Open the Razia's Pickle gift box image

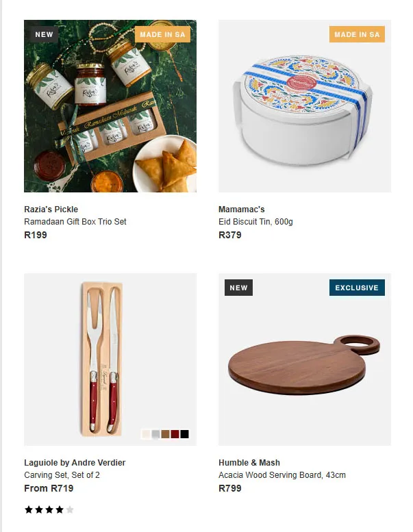pos(110,106)
